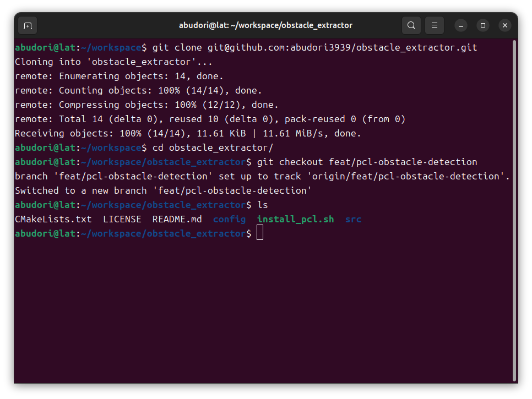Minimize the terminal window
Image resolution: width=532 pixels, height=399 pixels.
coord(461,25)
